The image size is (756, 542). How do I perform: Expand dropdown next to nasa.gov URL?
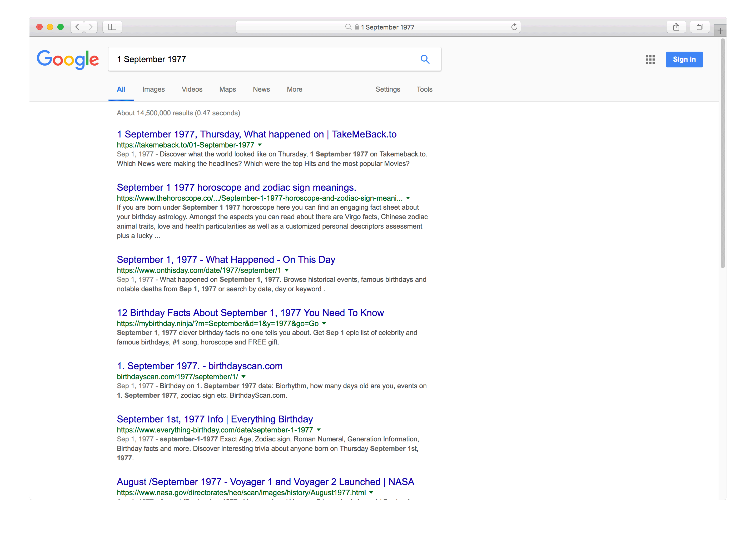[x=371, y=493]
